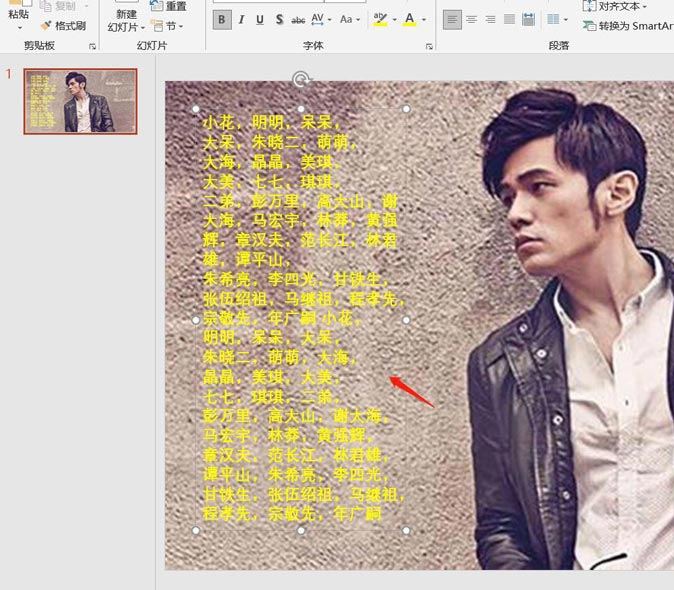Open change case dropdown arrow
Image resolution: width=674 pixels, height=590 pixels.
pyautogui.click(x=358, y=20)
